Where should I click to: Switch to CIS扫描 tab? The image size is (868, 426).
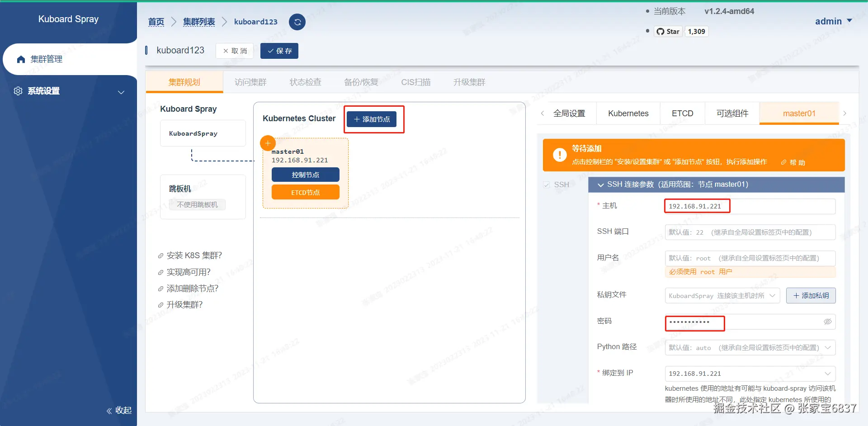click(x=416, y=82)
